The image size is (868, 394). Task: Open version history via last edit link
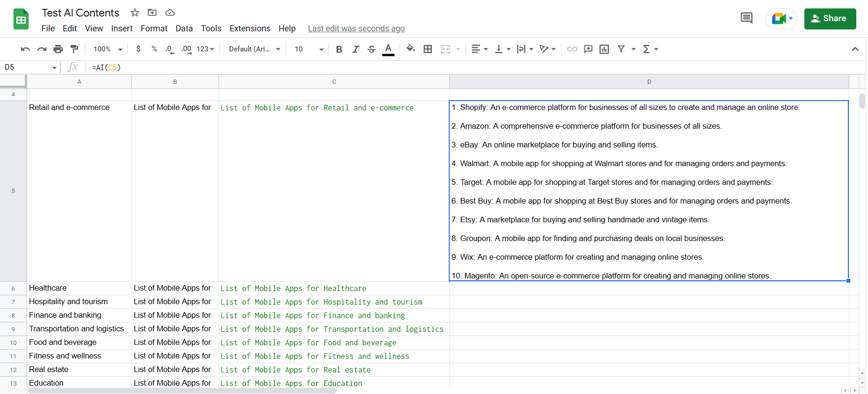tap(356, 29)
